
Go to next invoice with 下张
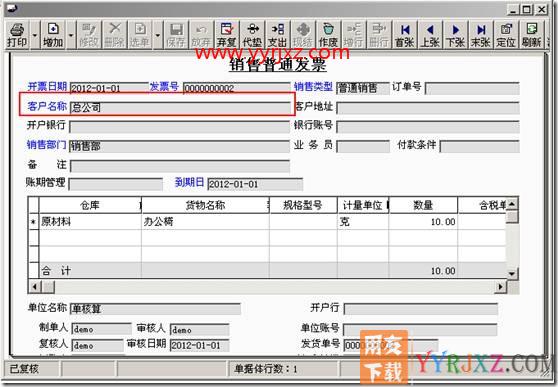455,35
